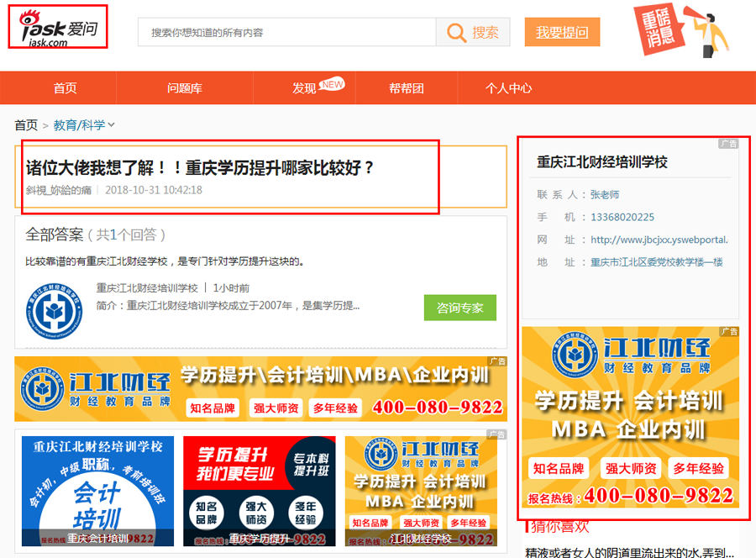Click the iask 爱问 logo
This screenshot has height=558, width=756.
click(58, 28)
